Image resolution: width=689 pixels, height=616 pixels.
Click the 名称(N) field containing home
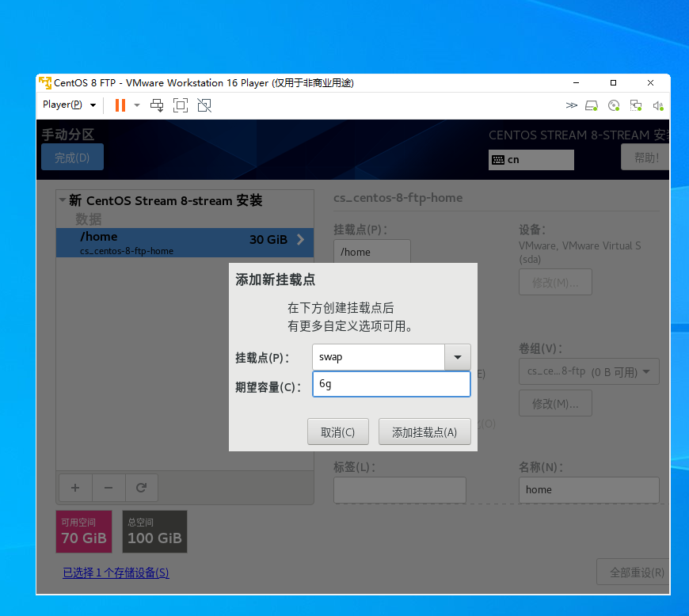pyautogui.click(x=588, y=490)
